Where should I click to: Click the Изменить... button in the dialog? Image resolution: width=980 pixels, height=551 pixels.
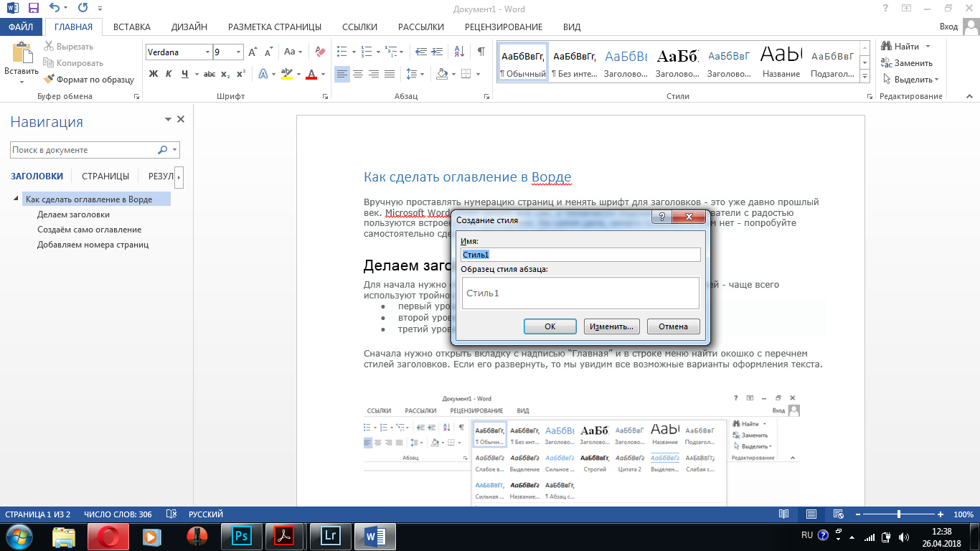point(611,326)
